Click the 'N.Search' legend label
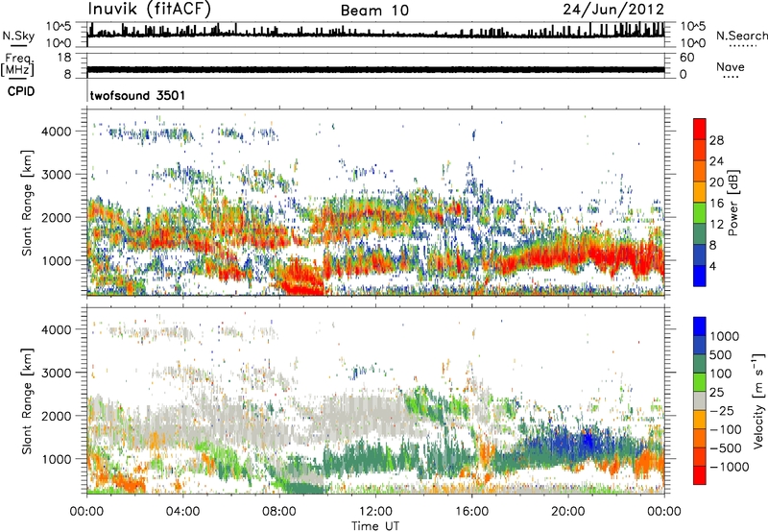Viewport: 768px width, 532px height. coord(741,36)
